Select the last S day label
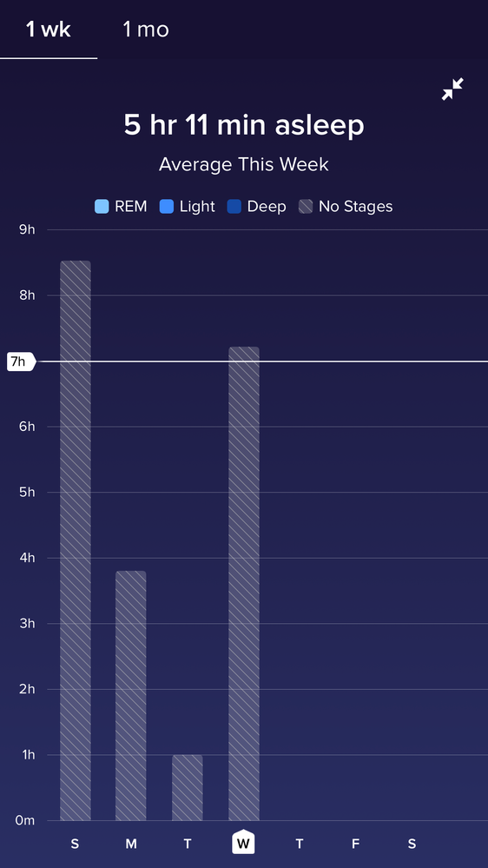 pos(412,844)
